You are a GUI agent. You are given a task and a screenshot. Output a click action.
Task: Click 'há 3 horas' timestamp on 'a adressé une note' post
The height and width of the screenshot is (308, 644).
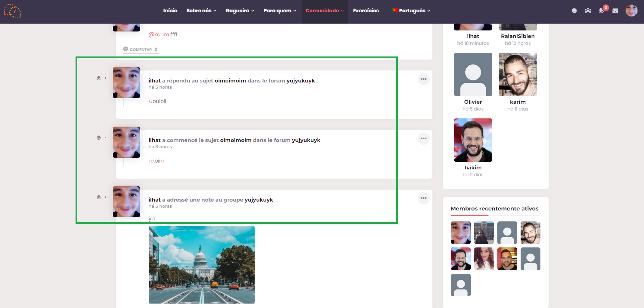(x=160, y=206)
